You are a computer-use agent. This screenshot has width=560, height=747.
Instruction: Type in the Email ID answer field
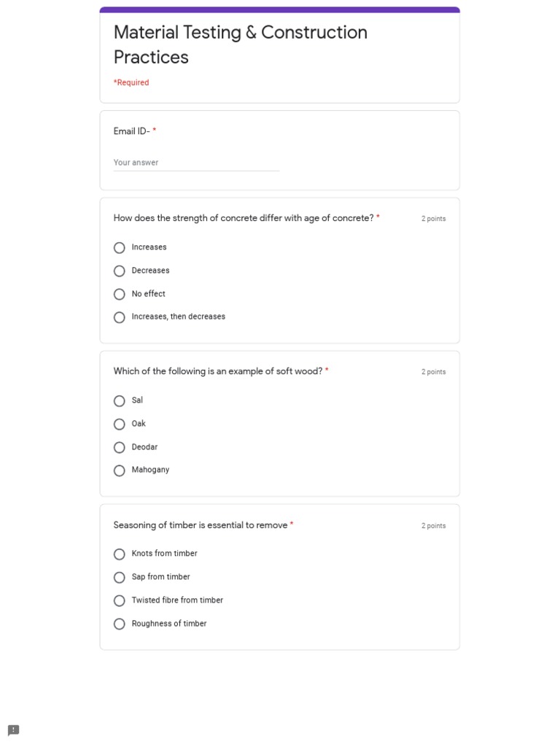[196, 163]
